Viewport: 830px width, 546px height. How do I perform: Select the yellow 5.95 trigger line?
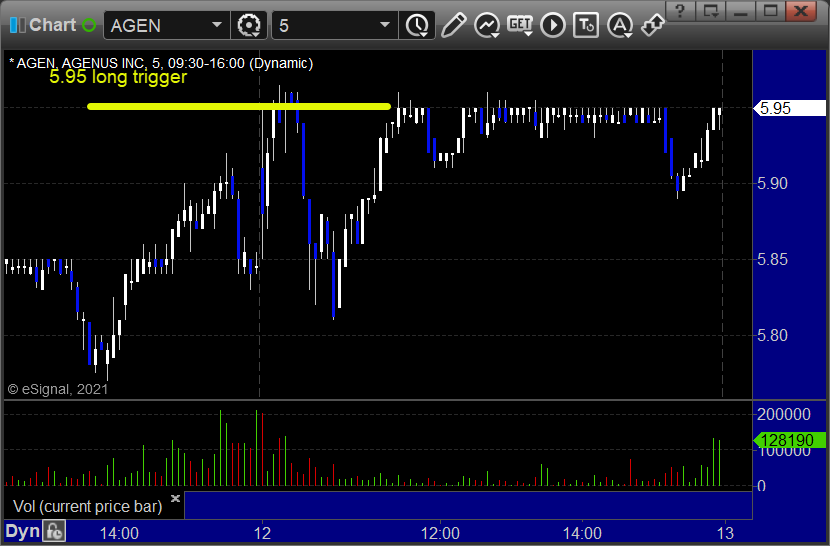click(239, 106)
